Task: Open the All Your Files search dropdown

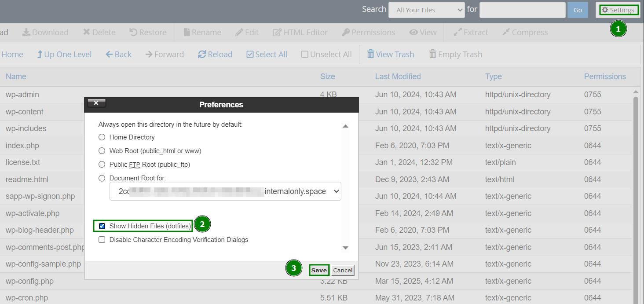Action: click(426, 10)
